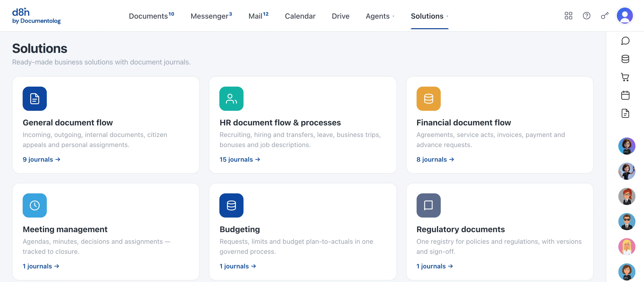The width and height of the screenshot is (644, 282).
Task: Expand the Agents dropdown menu
Action: point(380,16)
